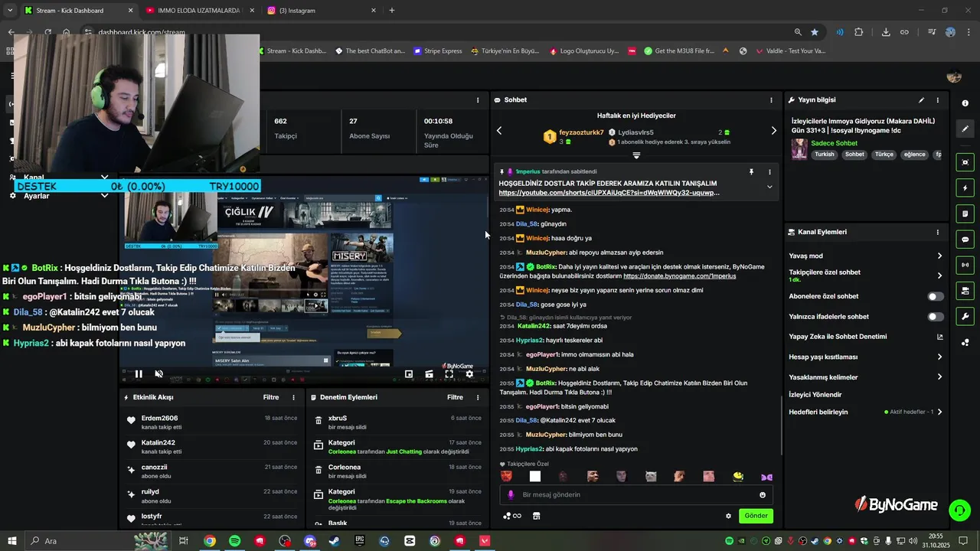The image size is (980, 551).
Task: Open The best ChatBot bookmark
Action: click(x=371, y=51)
